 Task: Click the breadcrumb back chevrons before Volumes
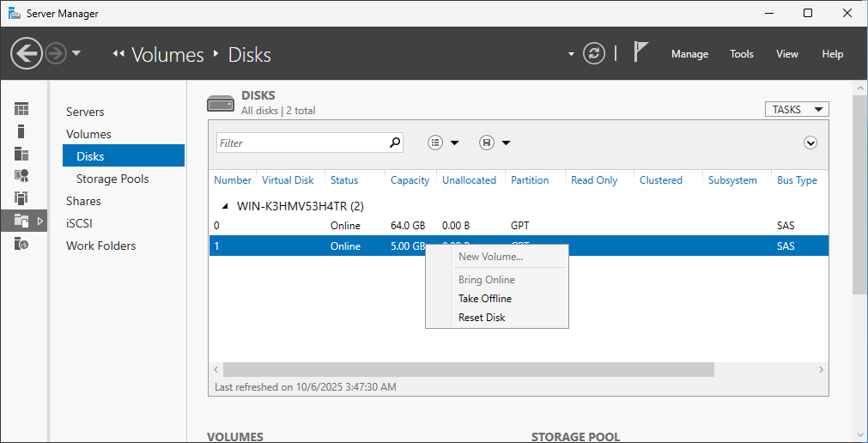pyautogui.click(x=118, y=54)
